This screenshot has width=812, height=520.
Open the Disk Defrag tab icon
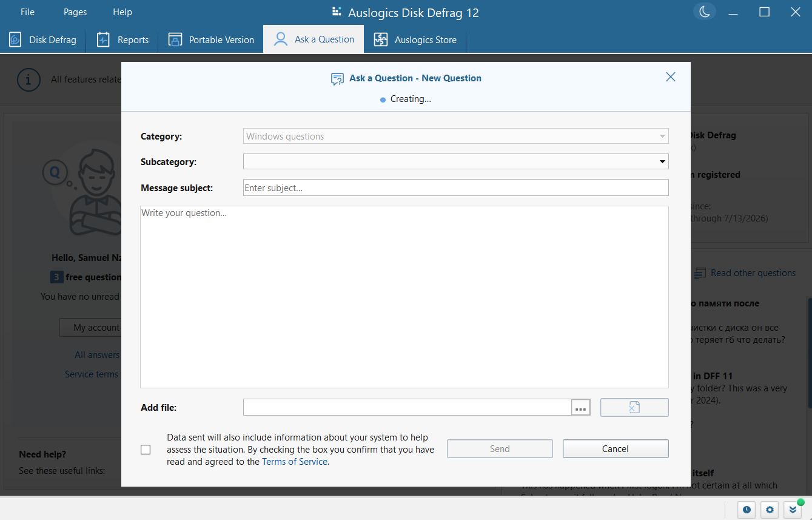(15, 39)
